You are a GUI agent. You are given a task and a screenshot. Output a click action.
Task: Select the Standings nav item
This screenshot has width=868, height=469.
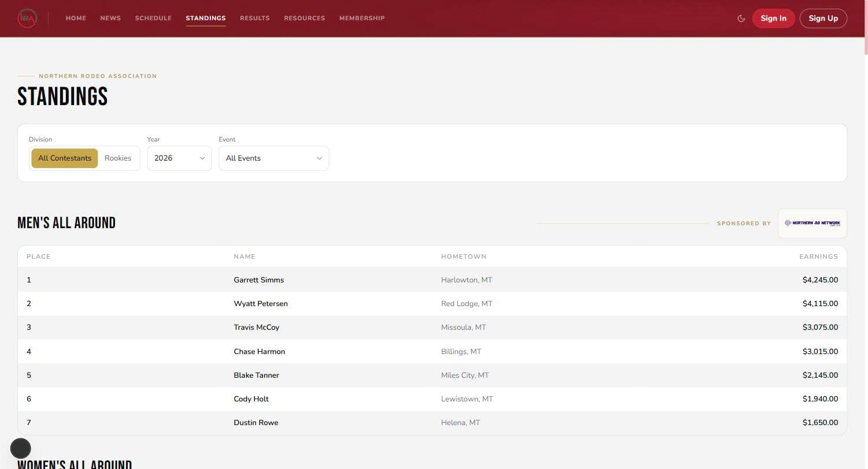point(206,18)
